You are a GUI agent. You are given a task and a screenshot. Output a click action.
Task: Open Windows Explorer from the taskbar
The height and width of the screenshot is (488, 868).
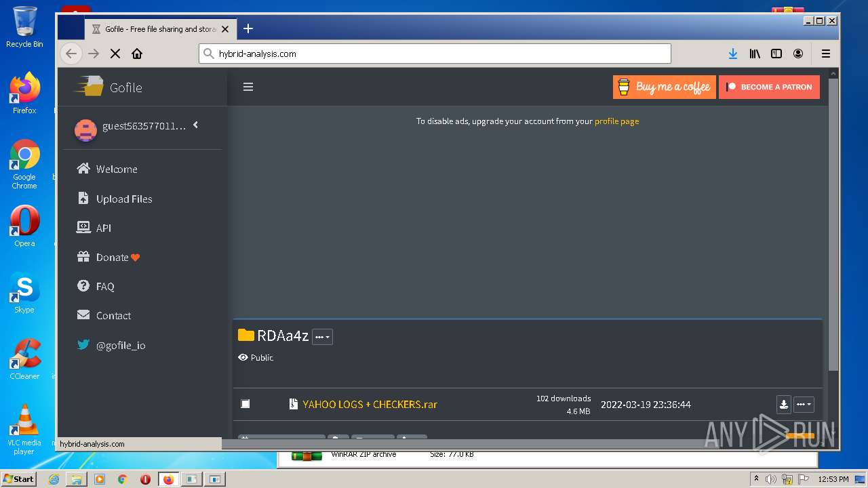77,479
